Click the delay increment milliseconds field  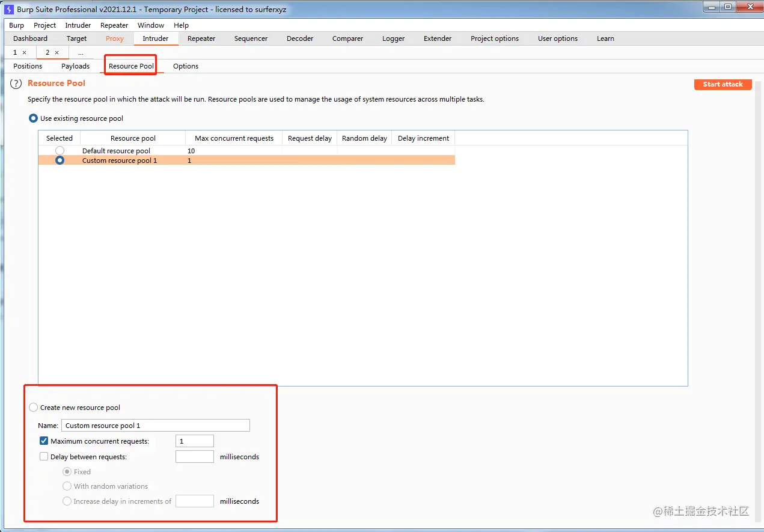[x=195, y=501]
